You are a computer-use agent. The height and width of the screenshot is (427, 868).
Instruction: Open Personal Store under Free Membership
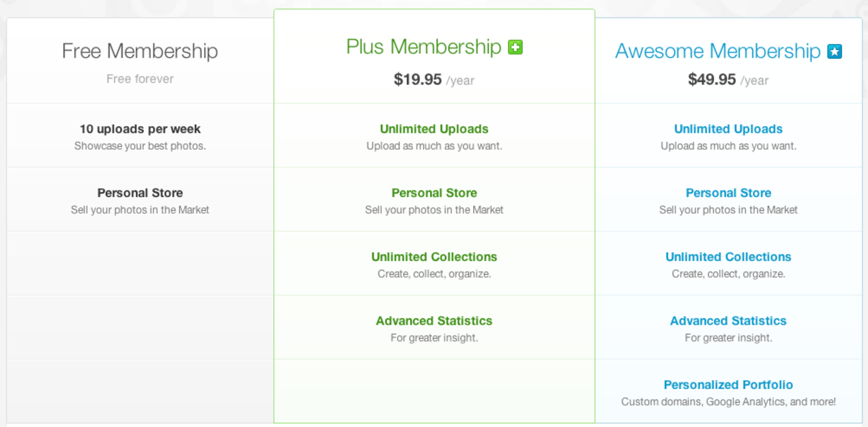(140, 193)
